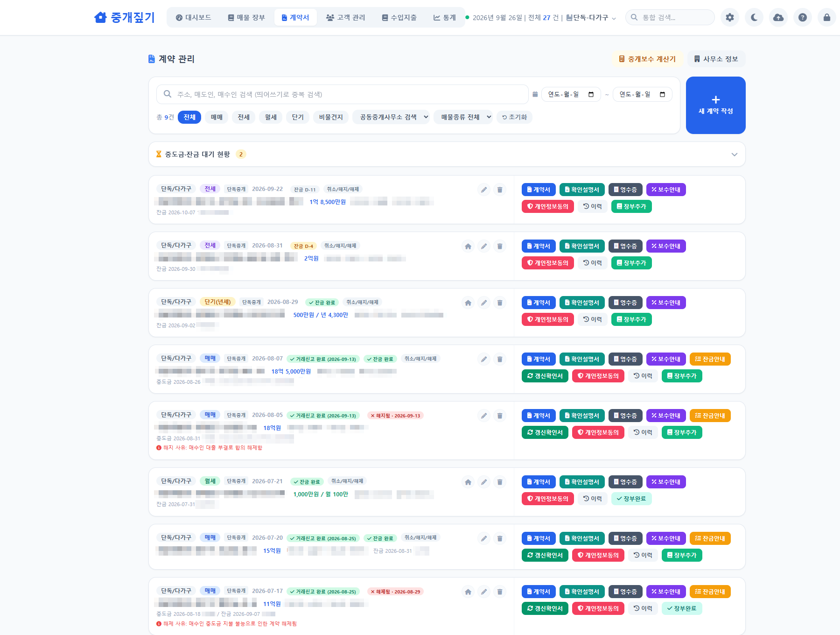Delete the 2026-08-07 매매 contract trash icon

click(500, 359)
